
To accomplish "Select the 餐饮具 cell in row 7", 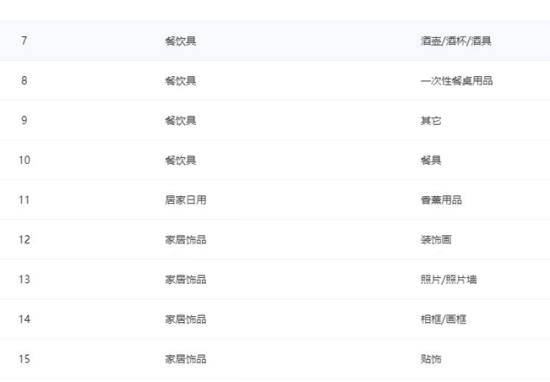I will pyautogui.click(x=180, y=41).
